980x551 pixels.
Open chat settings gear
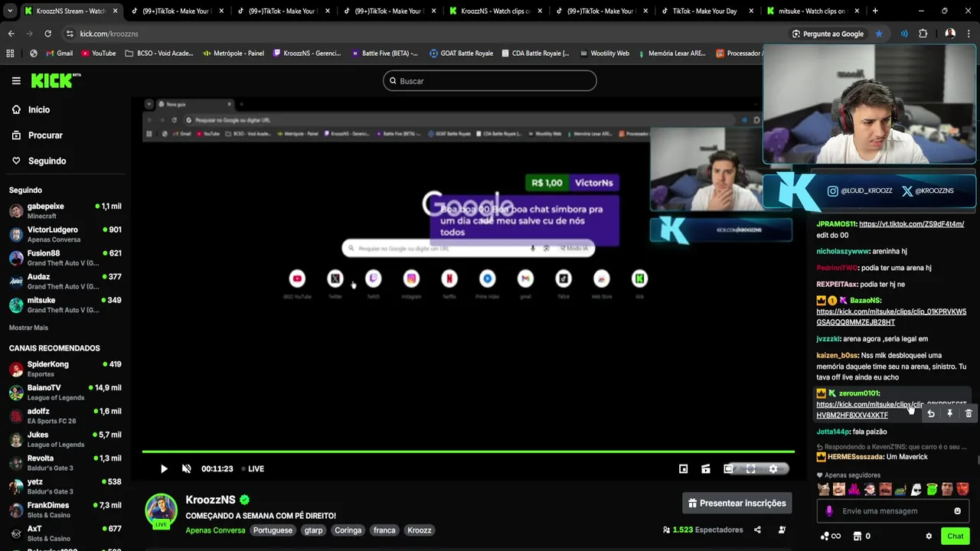(x=929, y=536)
